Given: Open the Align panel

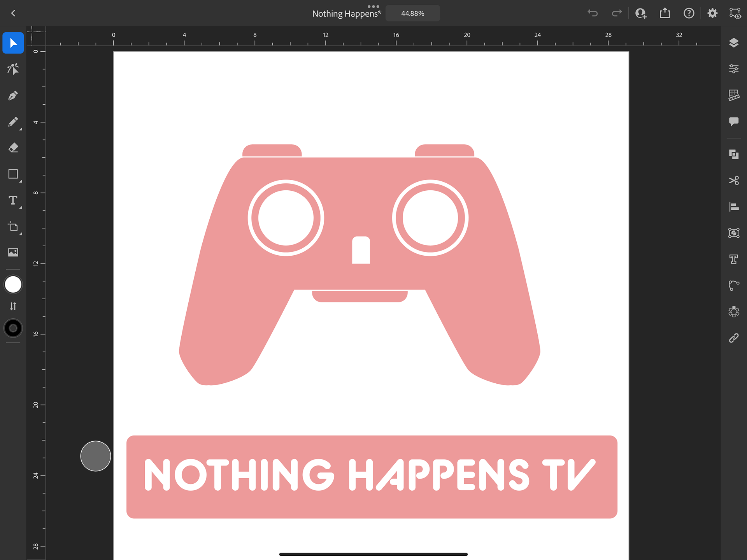Looking at the screenshot, I should [734, 207].
